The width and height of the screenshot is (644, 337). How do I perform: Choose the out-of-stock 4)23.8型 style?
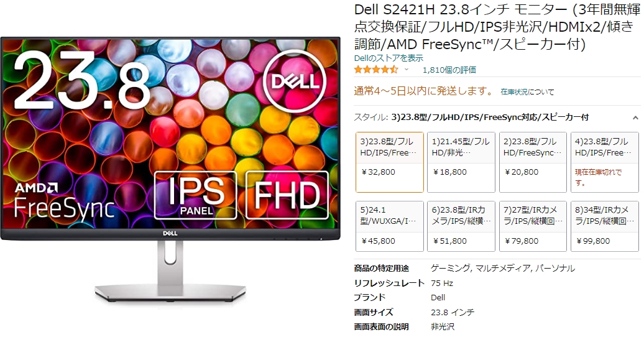(x=605, y=162)
